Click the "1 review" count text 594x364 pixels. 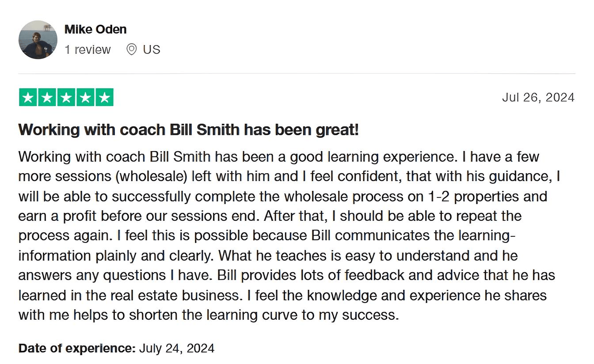coord(88,49)
